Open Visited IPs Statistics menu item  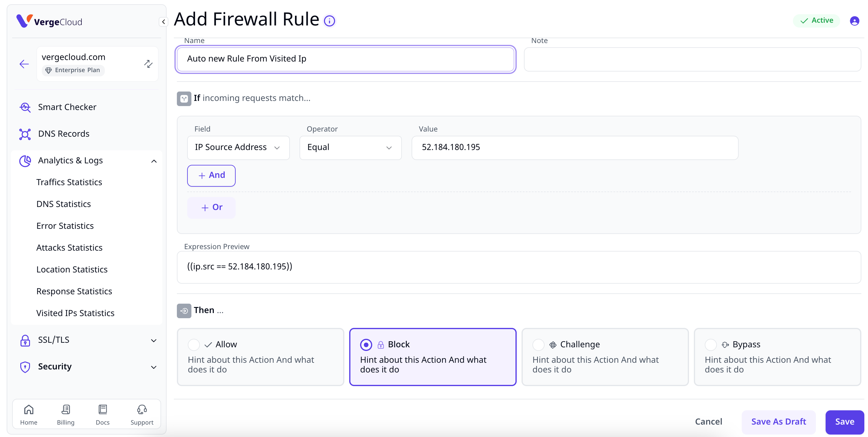click(x=75, y=313)
